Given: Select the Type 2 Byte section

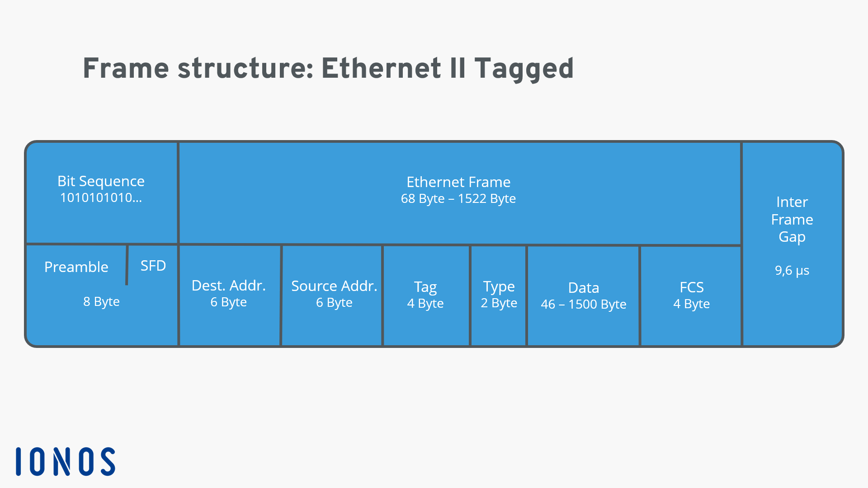Looking at the screenshot, I should click(x=498, y=293).
